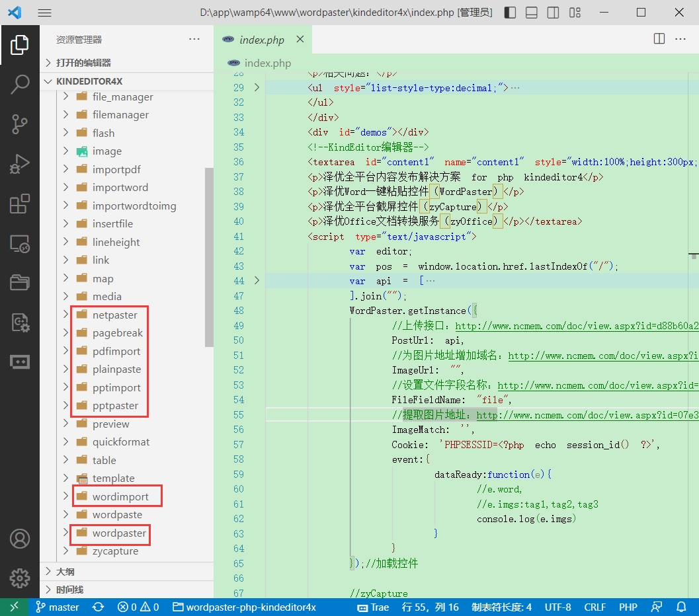Open the Accounts icon
The height and width of the screenshot is (616, 699).
point(20,539)
